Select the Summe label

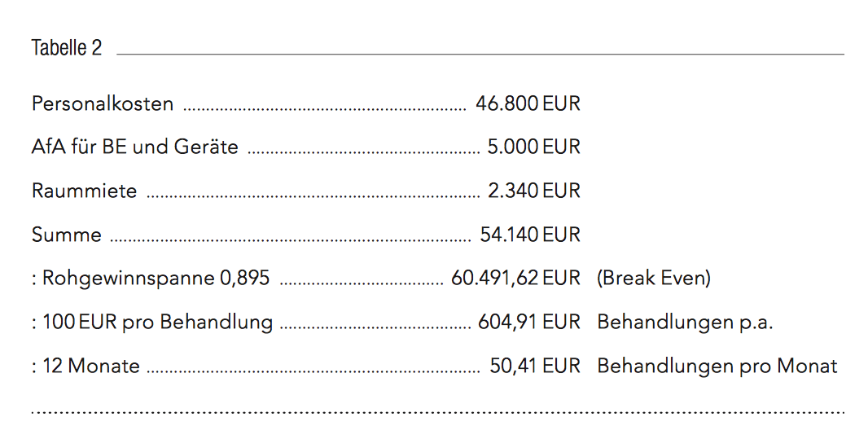(x=67, y=235)
